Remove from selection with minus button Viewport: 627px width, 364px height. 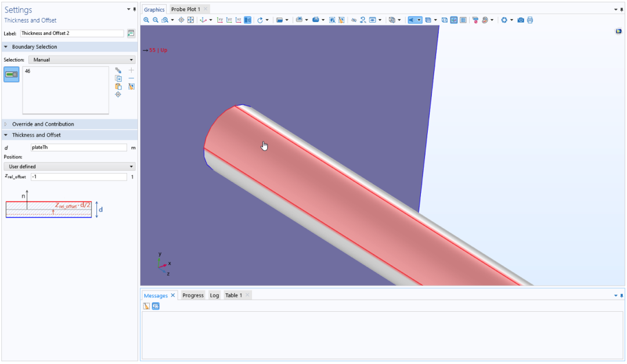pyautogui.click(x=131, y=78)
